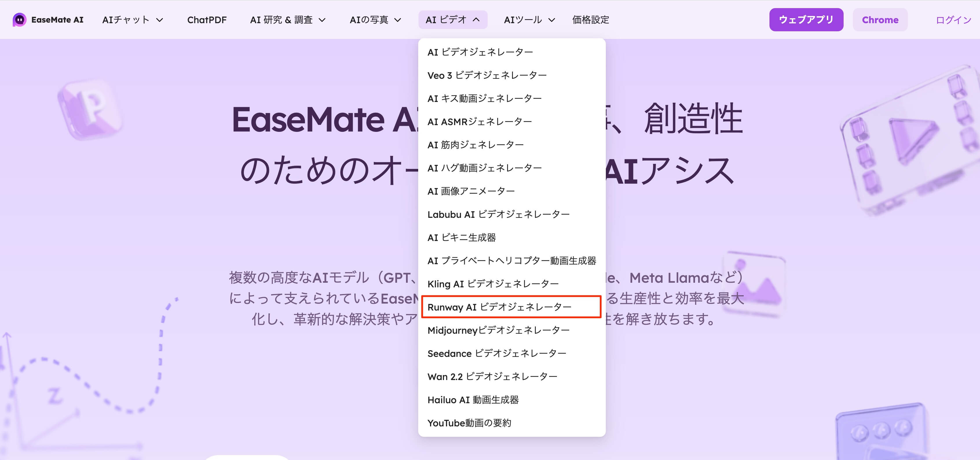Expand the AIツール dropdown menu
Screen dimensions: 980x460
pos(529,20)
